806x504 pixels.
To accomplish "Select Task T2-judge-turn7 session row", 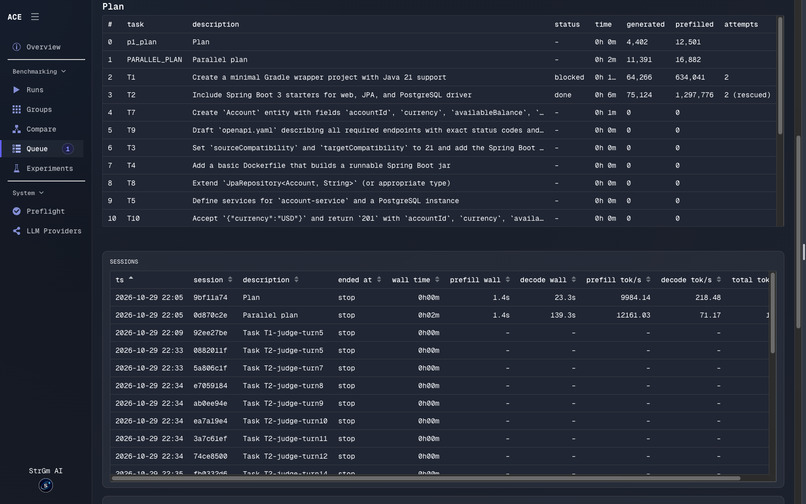I will click(439, 368).
